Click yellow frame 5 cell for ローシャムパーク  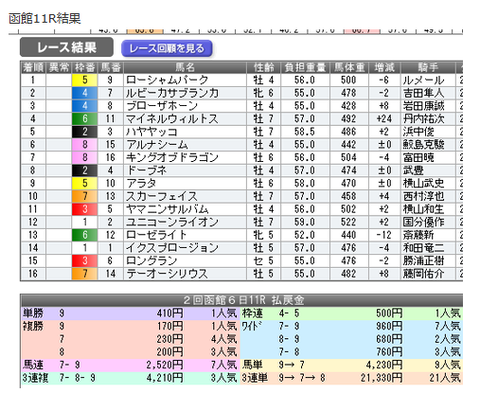tap(85, 80)
